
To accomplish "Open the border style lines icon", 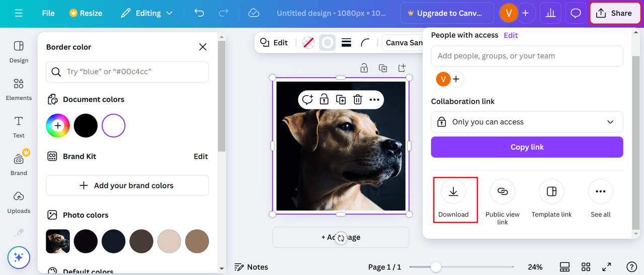I will click(x=346, y=43).
